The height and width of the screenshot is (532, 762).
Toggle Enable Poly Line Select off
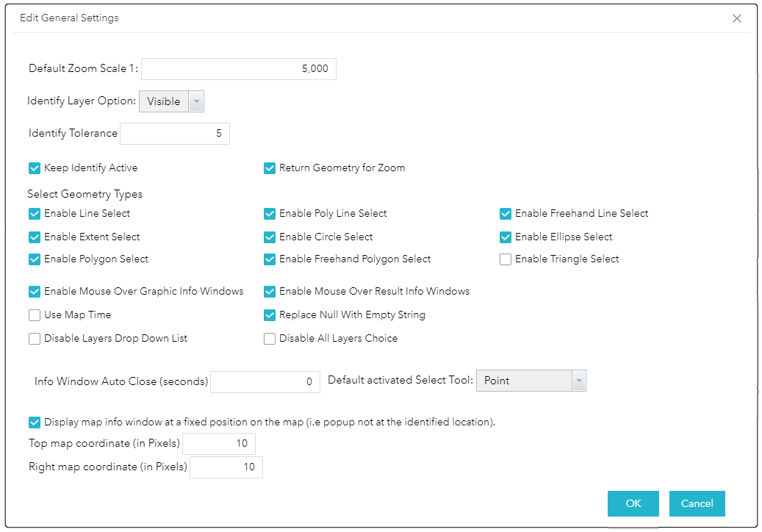click(270, 213)
